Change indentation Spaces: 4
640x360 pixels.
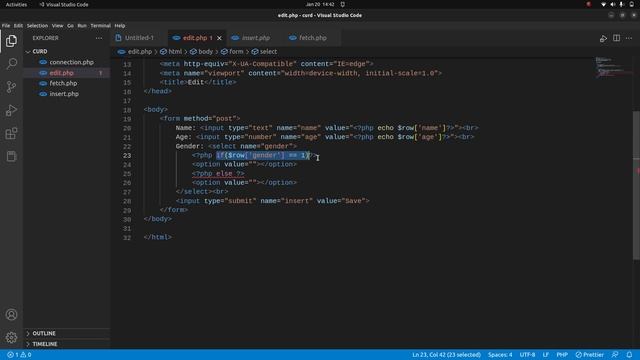pos(500,355)
